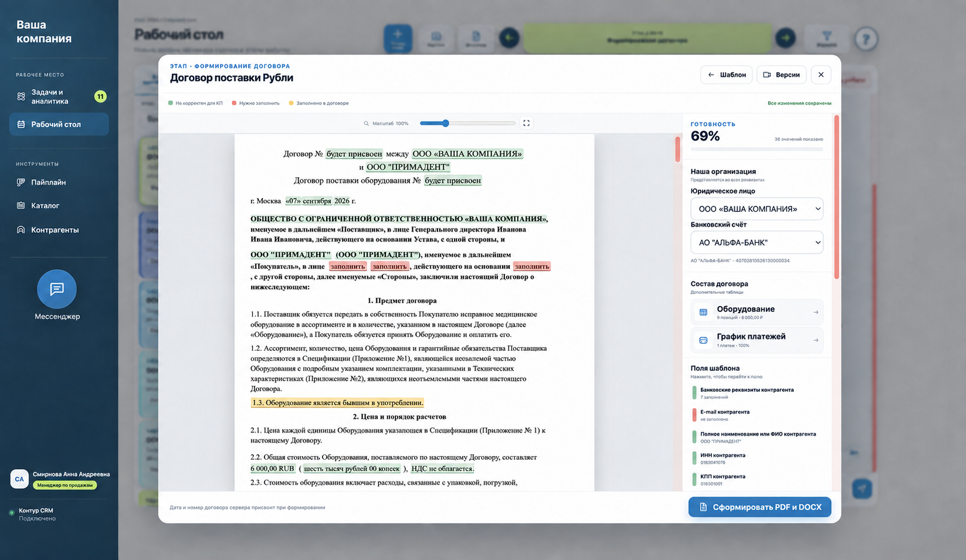966x560 pixels.
Task: Toggle fullscreen document view icon
Action: coord(527,123)
